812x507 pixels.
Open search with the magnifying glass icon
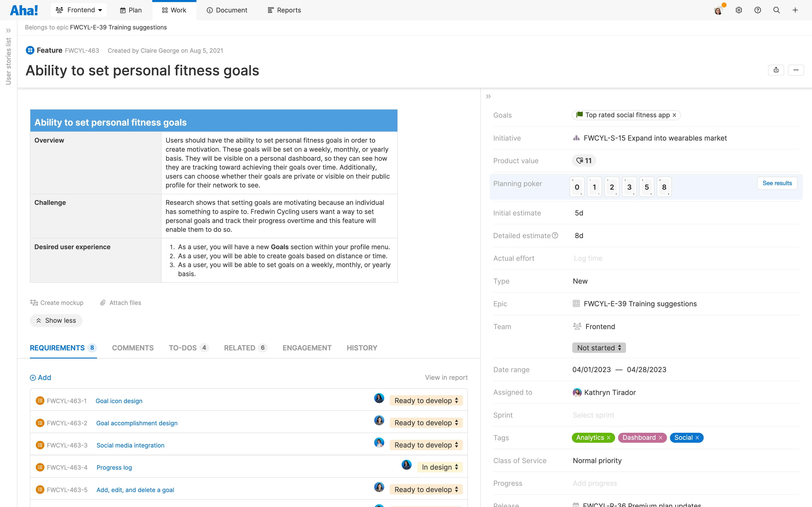pyautogui.click(x=777, y=10)
